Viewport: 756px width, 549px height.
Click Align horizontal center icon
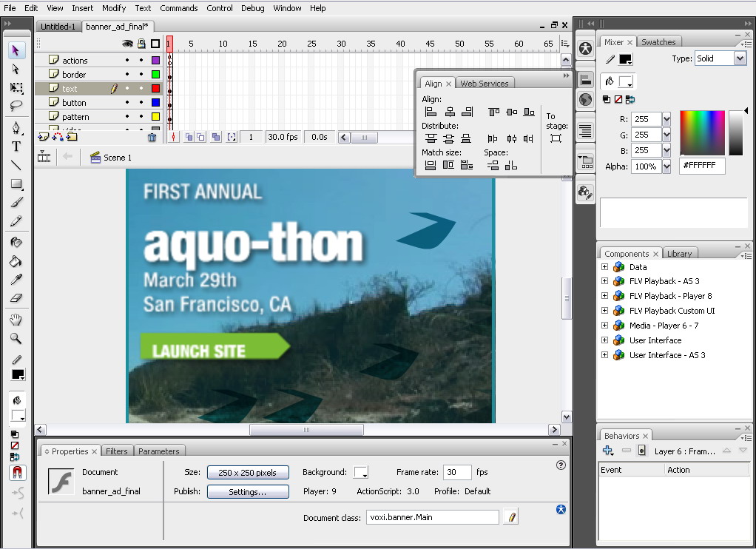[449, 112]
